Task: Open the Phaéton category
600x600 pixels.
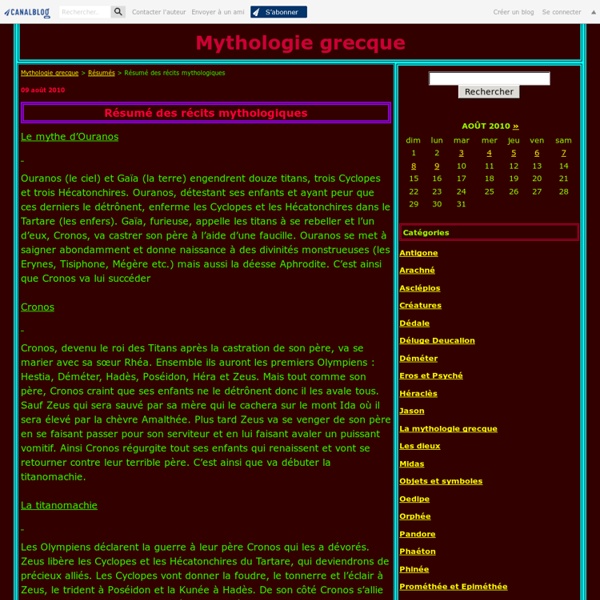Action: (417, 551)
